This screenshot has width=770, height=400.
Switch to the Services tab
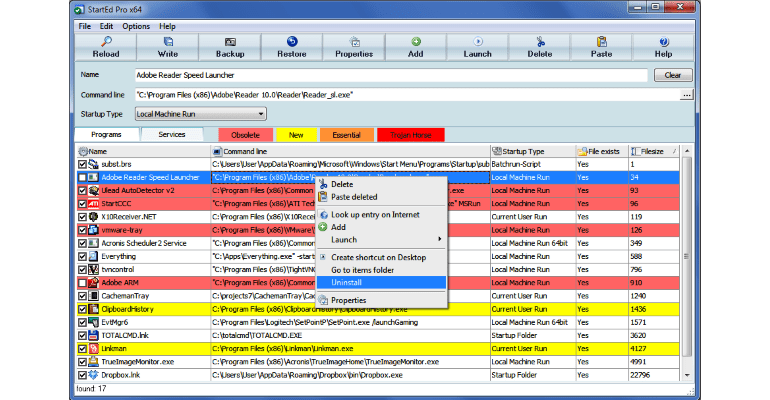pyautogui.click(x=172, y=134)
